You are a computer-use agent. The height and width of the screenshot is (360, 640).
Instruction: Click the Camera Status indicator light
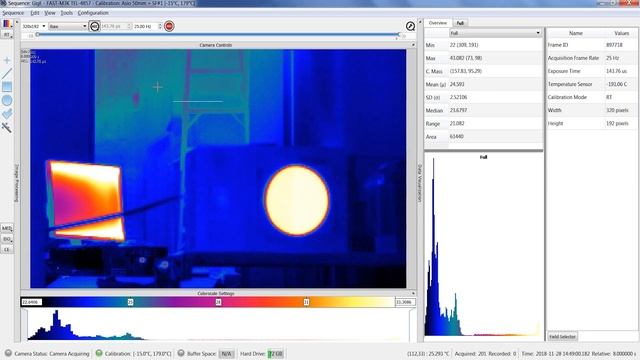click(x=8, y=353)
